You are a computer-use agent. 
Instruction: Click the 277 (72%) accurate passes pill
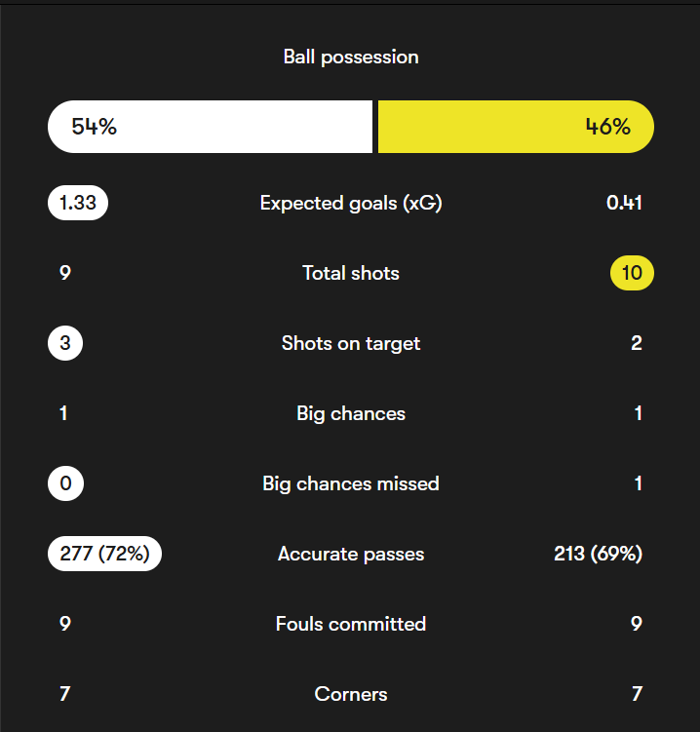(x=104, y=554)
